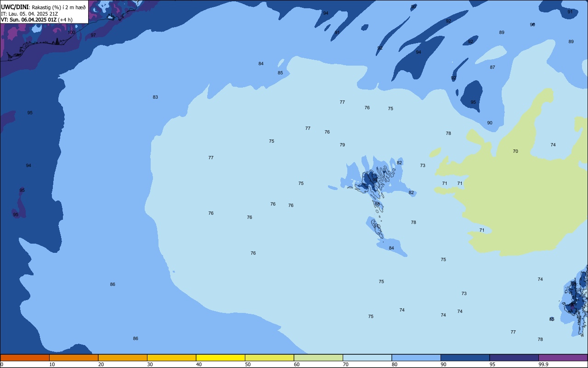Click the 10–20 orange legend swatch
The width and height of the screenshot is (588, 368).
point(73,357)
